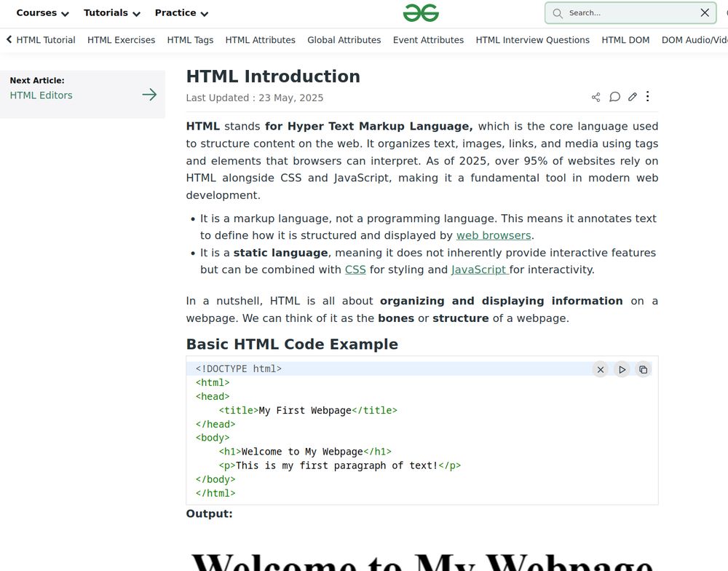728x571 pixels.
Task: Click inside the Search input field
Action: [x=626, y=13]
